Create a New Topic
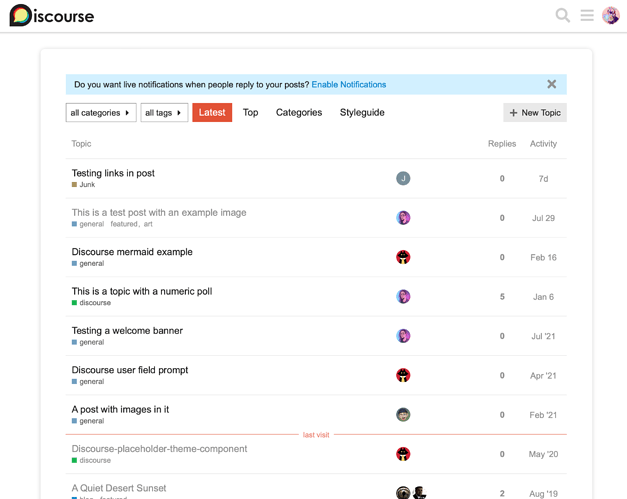Image resolution: width=627 pixels, height=499 pixels. click(x=535, y=113)
